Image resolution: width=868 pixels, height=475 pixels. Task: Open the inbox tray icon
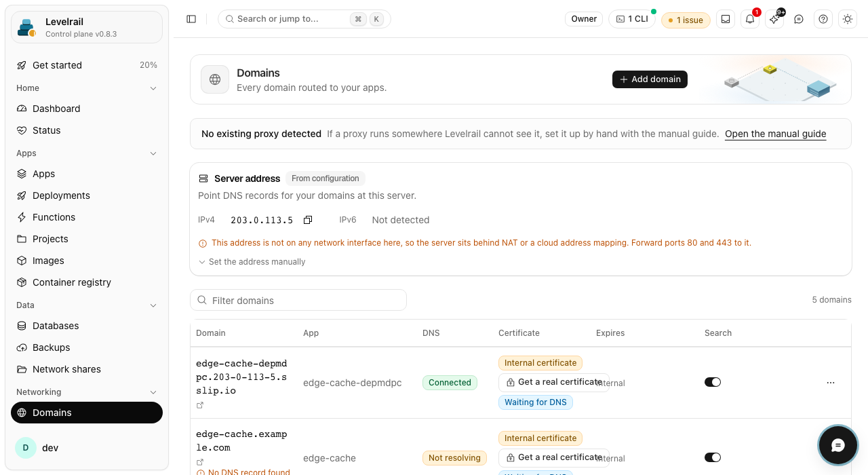click(726, 19)
